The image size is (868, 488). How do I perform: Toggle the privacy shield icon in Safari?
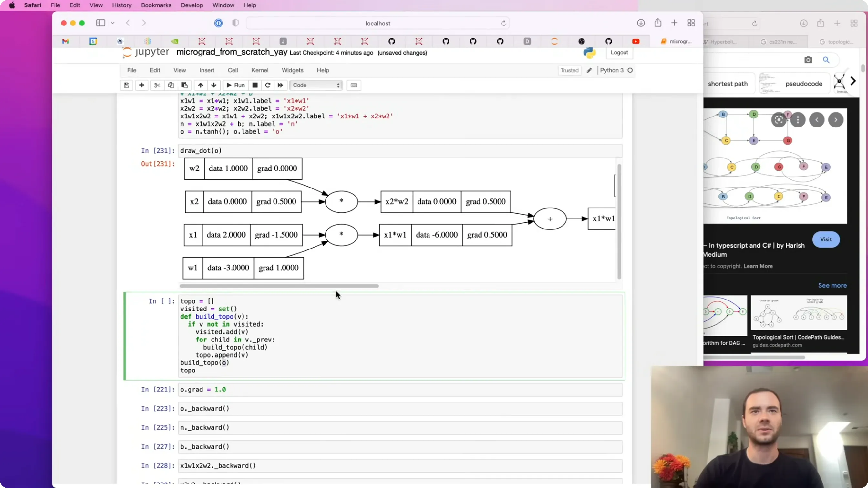coord(235,23)
